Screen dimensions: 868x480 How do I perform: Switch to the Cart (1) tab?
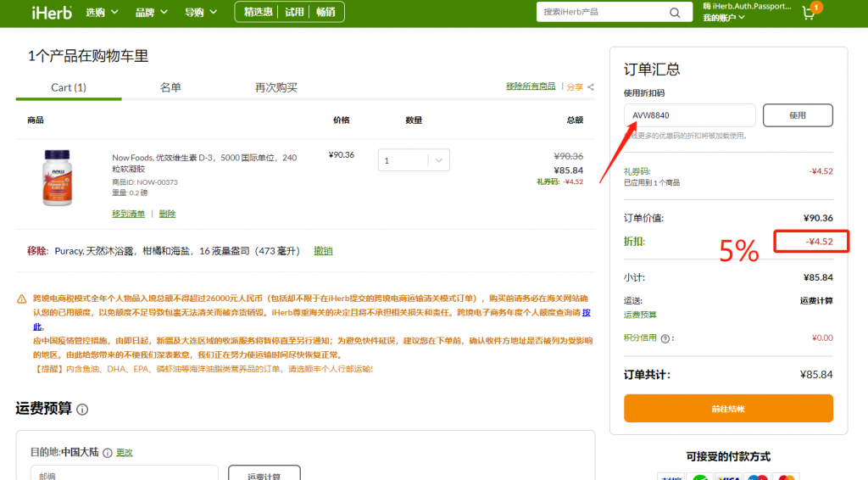click(x=69, y=87)
